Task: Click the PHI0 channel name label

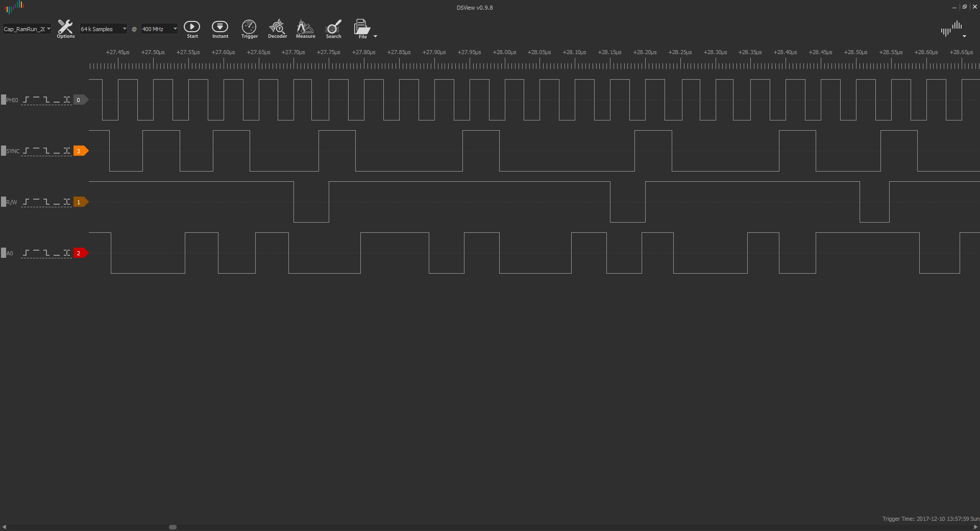Action: (12, 100)
